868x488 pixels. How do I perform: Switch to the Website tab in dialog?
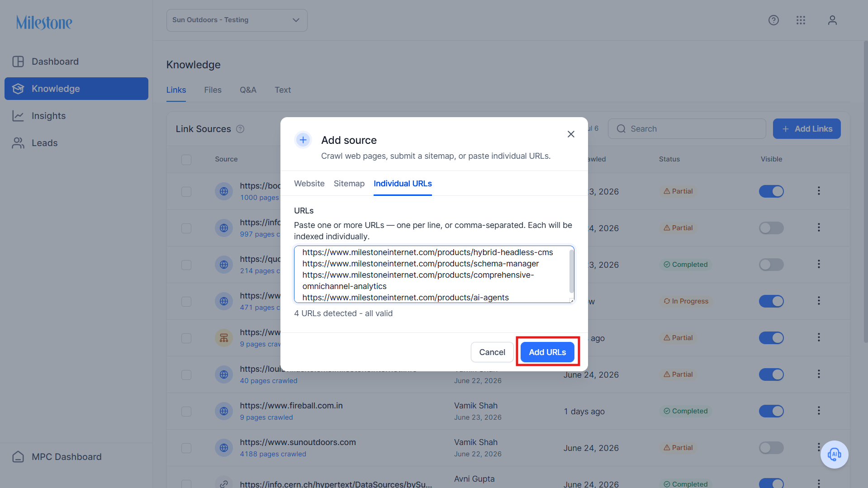click(x=309, y=184)
